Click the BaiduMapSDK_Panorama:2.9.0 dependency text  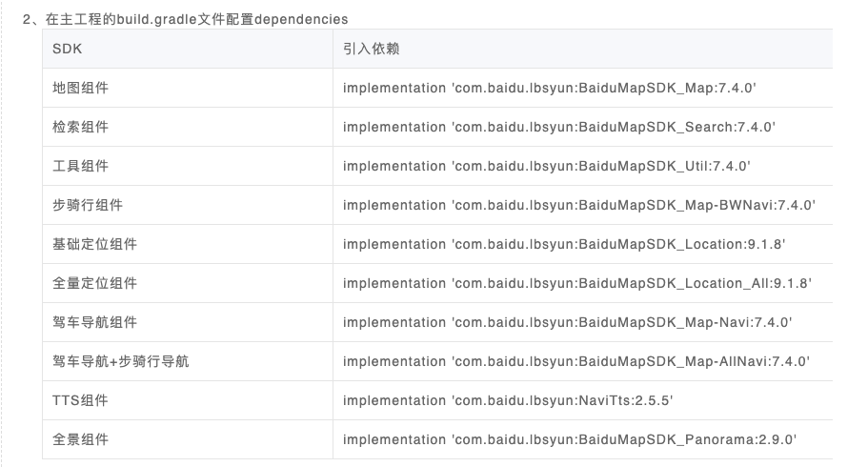click(570, 439)
